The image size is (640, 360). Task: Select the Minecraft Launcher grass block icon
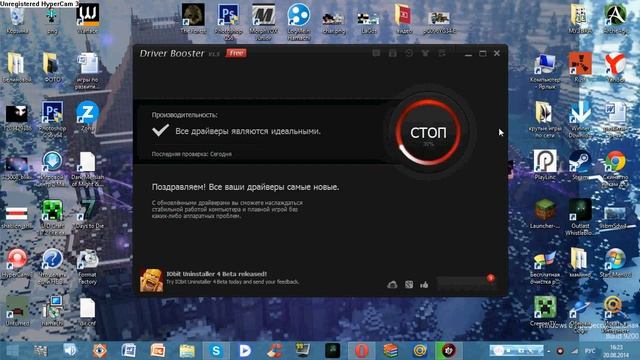[x=545, y=213]
